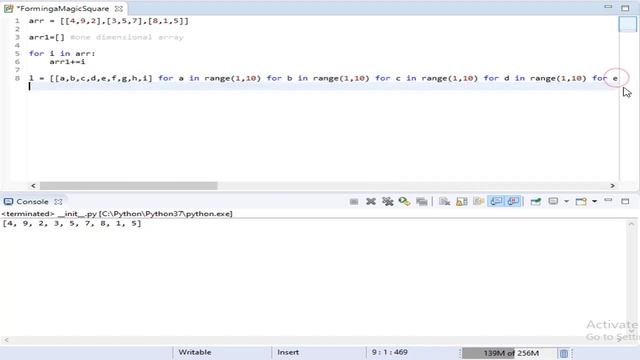Click the Terminate All stacked icon
The width and height of the screenshot is (640, 360).
pyautogui.click(x=422, y=202)
